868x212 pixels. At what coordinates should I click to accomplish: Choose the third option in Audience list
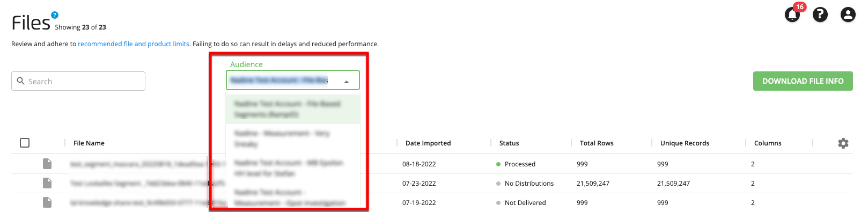(293, 168)
